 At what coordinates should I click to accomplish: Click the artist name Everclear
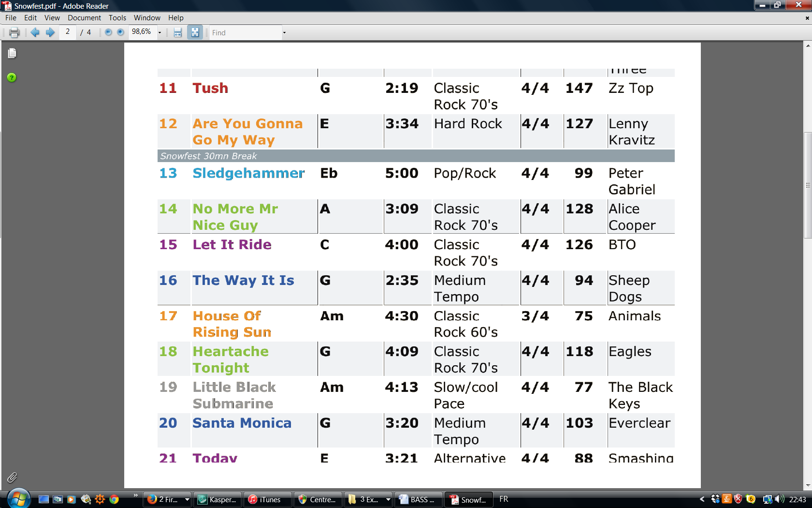[x=639, y=423]
